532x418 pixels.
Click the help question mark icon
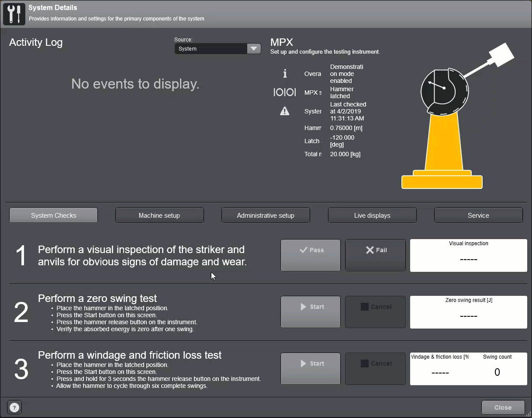(x=14, y=408)
